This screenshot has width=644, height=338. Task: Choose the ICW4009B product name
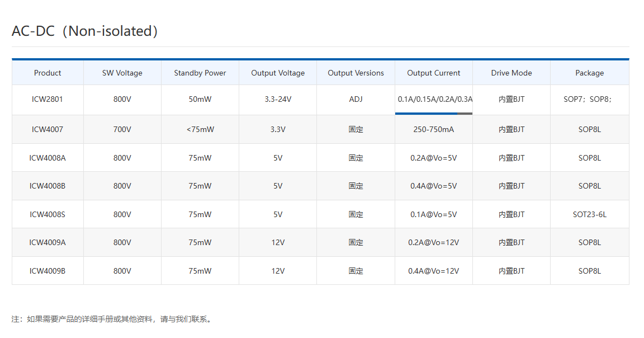tap(48, 271)
